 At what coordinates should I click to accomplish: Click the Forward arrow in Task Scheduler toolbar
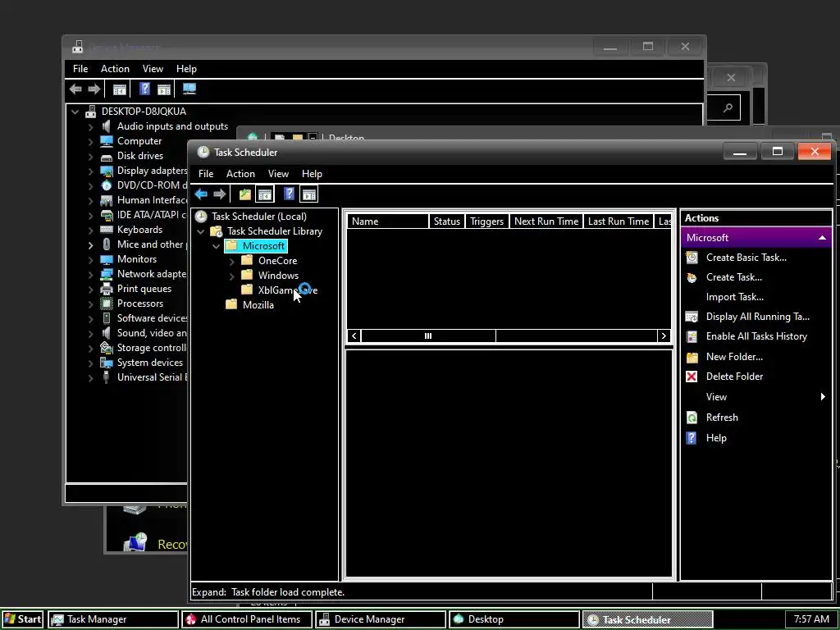(219, 194)
